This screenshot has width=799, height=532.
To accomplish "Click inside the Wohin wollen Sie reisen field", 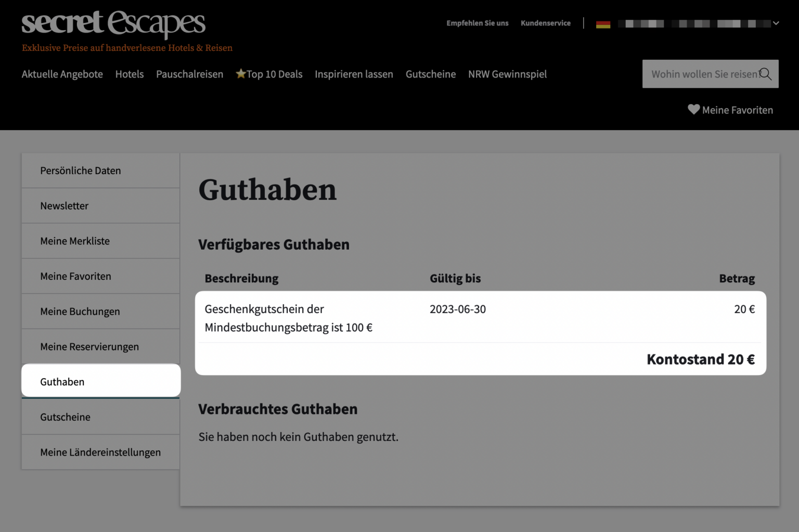I will click(697, 74).
